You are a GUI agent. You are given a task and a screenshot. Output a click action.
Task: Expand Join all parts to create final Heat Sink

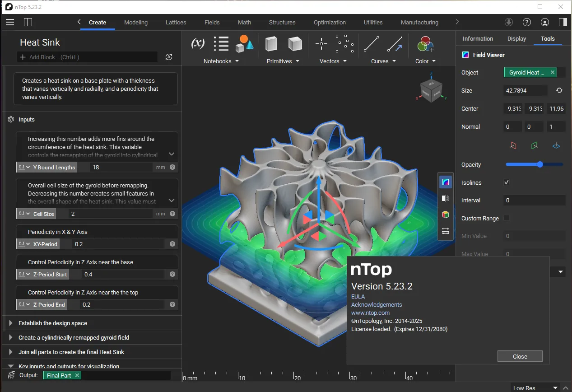click(11, 352)
